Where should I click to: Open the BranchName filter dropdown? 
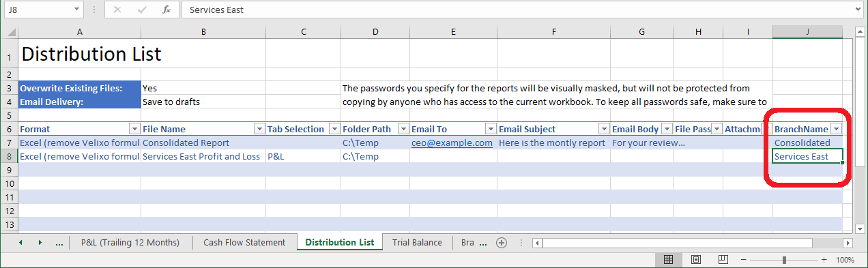837,129
